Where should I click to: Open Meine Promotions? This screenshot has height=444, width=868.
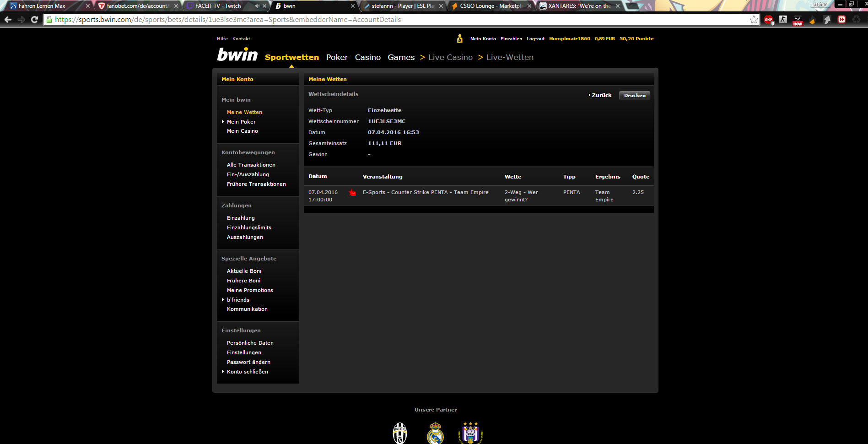coord(250,290)
